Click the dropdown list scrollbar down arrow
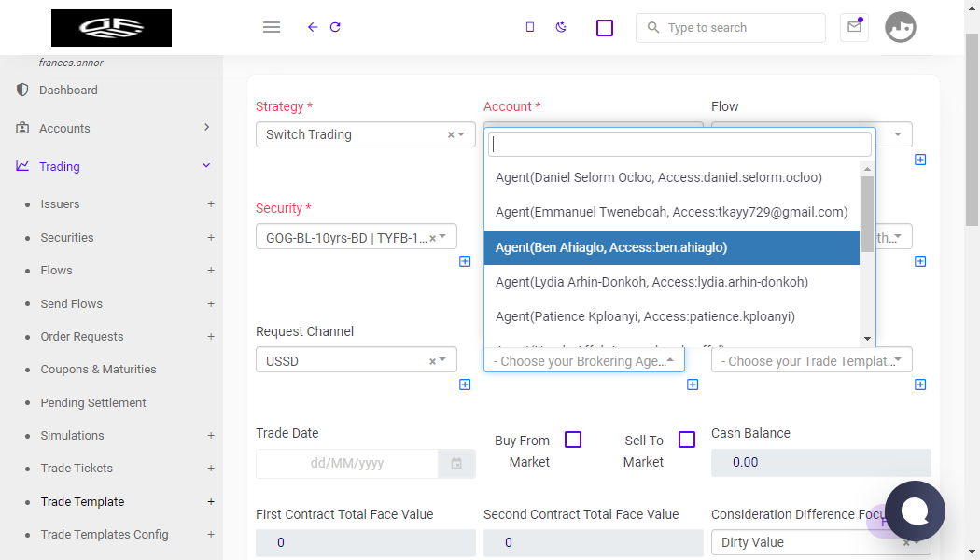The width and height of the screenshot is (980, 560). point(867,338)
